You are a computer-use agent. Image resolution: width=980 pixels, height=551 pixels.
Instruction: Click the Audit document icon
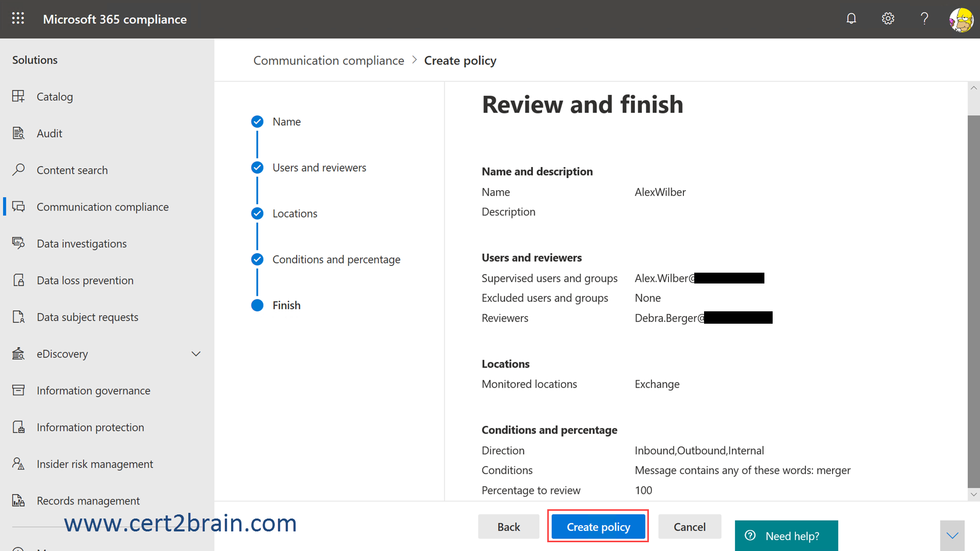tap(19, 133)
